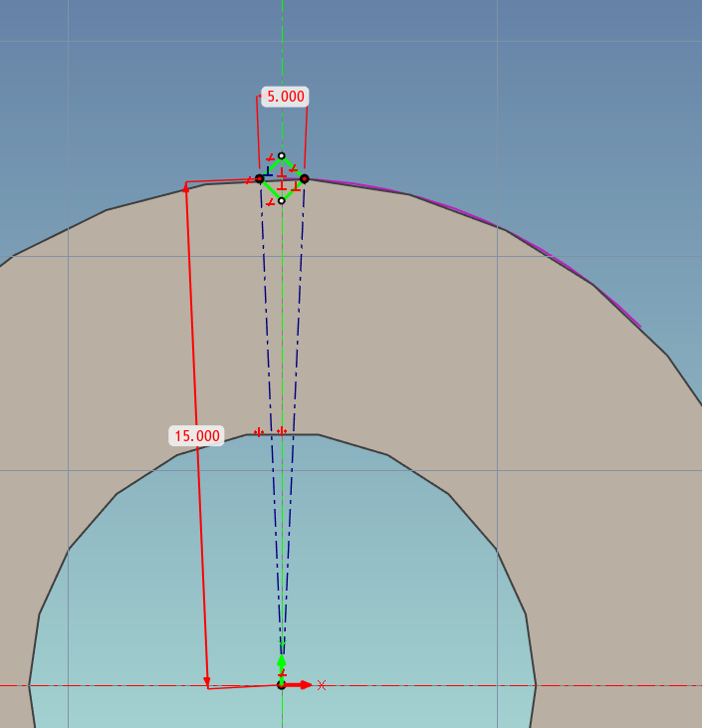Select the sketch origin point

point(282,685)
